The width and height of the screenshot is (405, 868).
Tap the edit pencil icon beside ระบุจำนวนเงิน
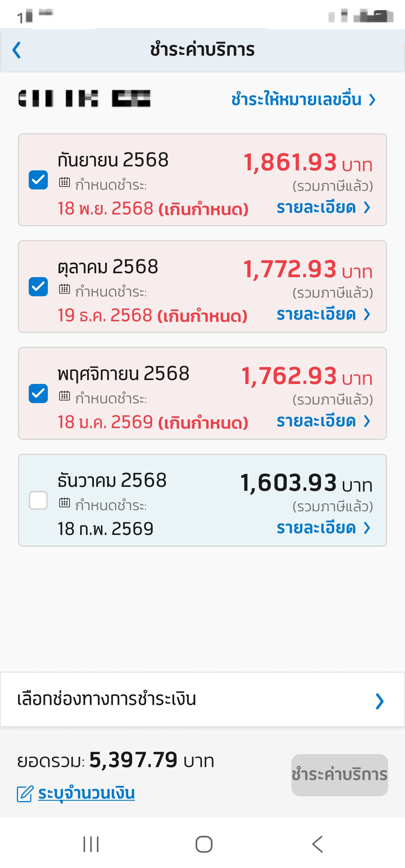click(x=25, y=793)
